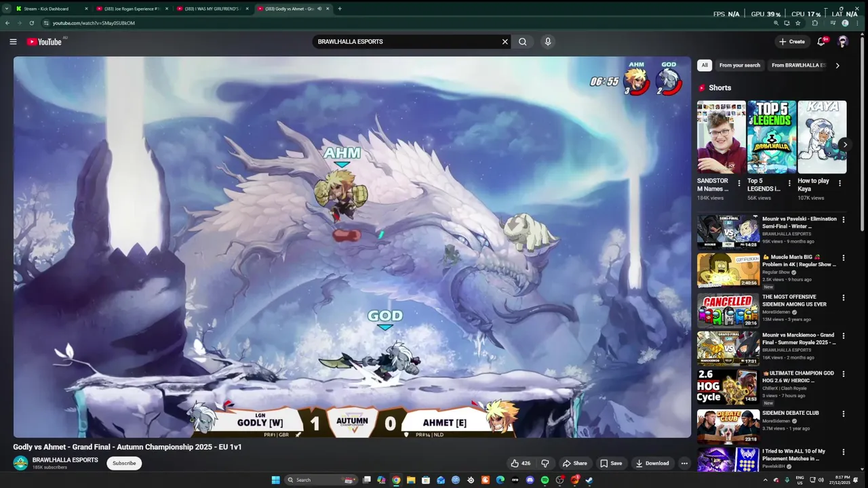Bookmark this page with star icon
The width and height of the screenshot is (868, 488).
pyautogui.click(x=798, y=23)
